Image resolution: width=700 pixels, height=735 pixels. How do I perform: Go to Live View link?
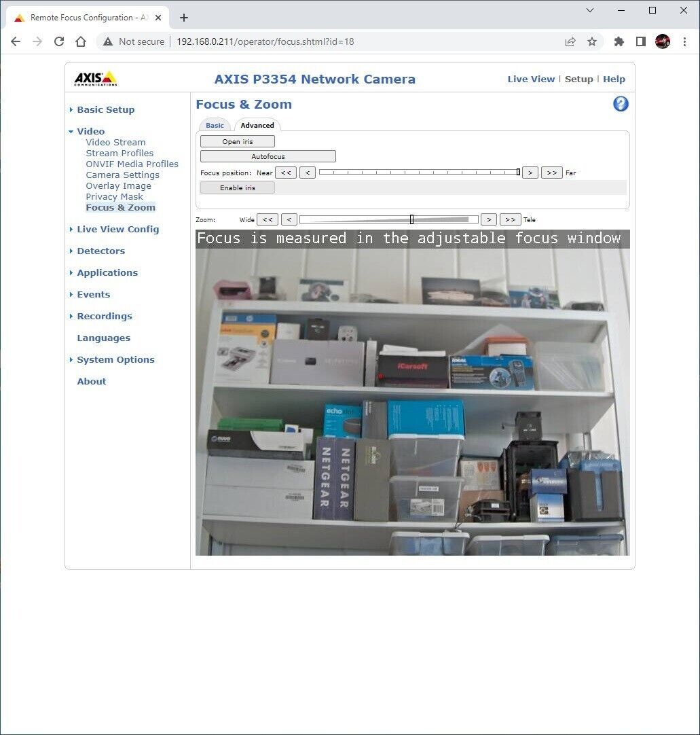[531, 79]
